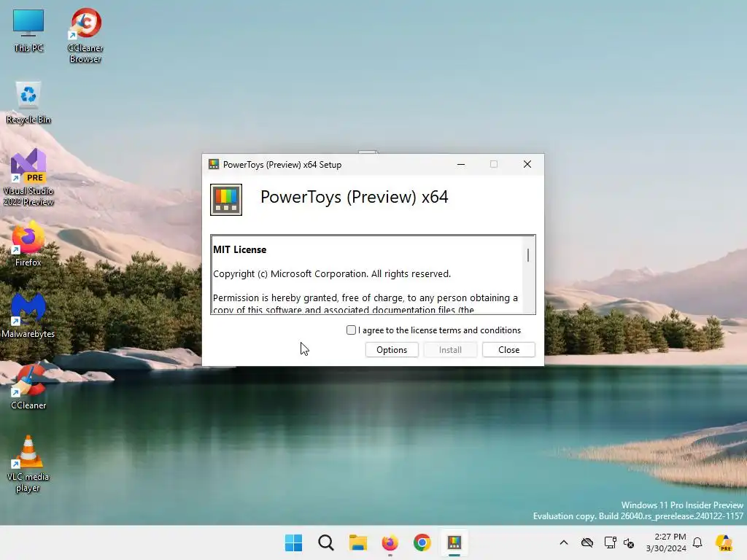The height and width of the screenshot is (560, 747).
Task: Select VLC media player desktop shortcut
Action: [x=28, y=464]
